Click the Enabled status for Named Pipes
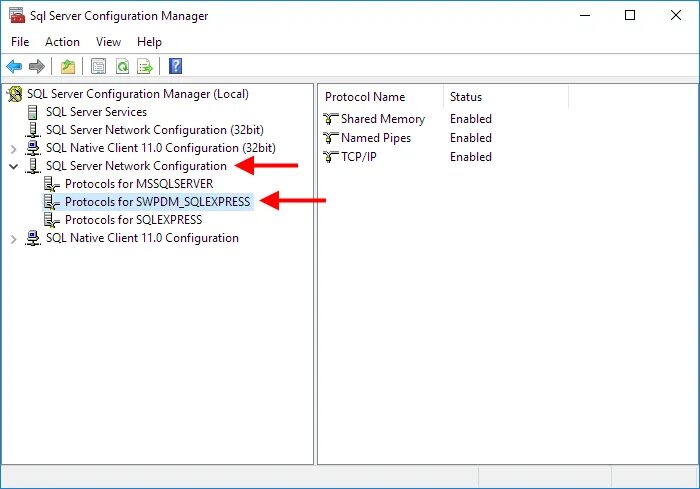The image size is (700, 489). tap(471, 138)
